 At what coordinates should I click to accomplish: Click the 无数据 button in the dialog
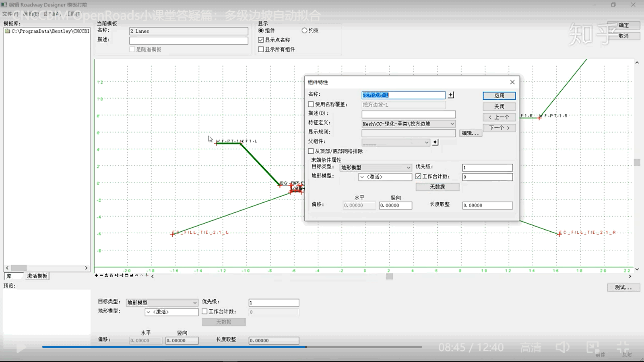tap(438, 187)
